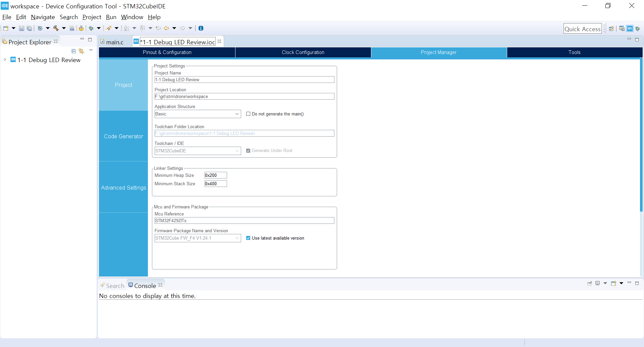The width and height of the screenshot is (644, 347).
Task: Click the Open Perspective icon
Action: [x=611, y=29]
